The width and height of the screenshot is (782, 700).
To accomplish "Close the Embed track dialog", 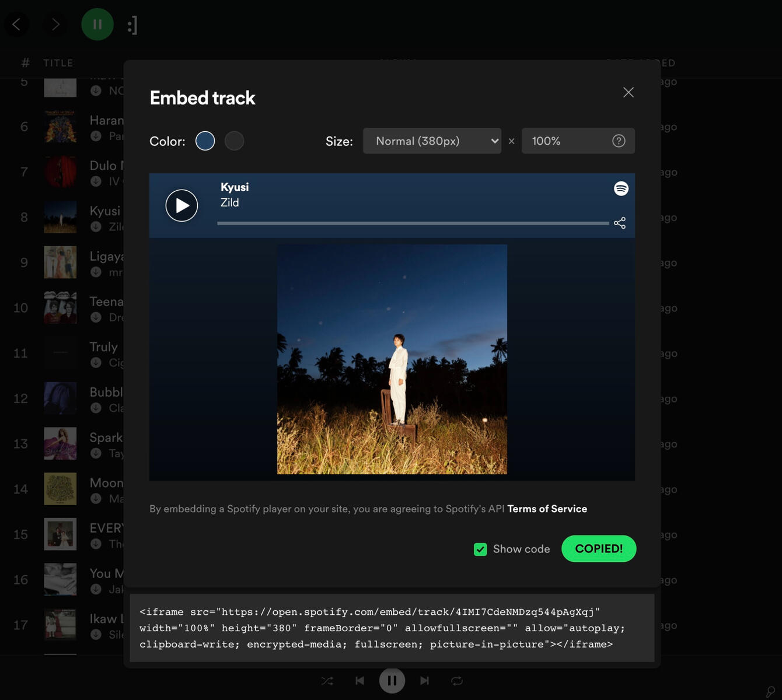I will coord(628,92).
